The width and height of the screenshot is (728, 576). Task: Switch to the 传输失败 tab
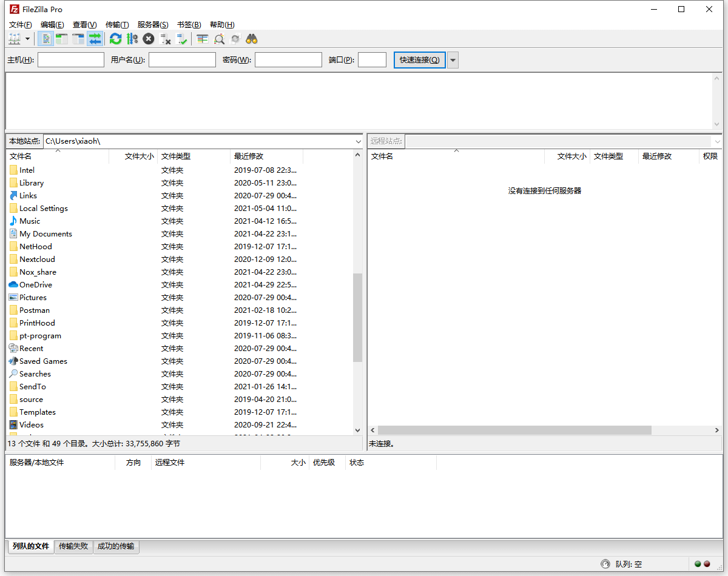pyautogui.click(x=73, y=546)
